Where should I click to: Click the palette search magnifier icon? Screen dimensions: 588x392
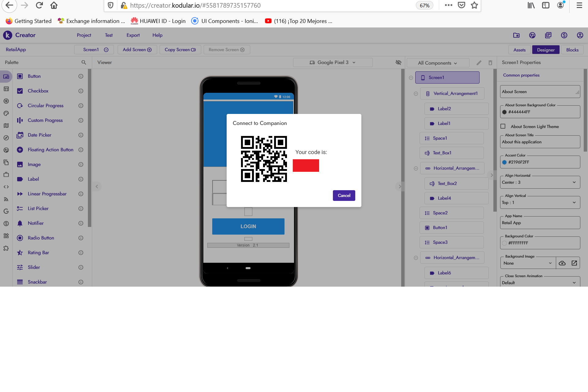coord(84,62)
